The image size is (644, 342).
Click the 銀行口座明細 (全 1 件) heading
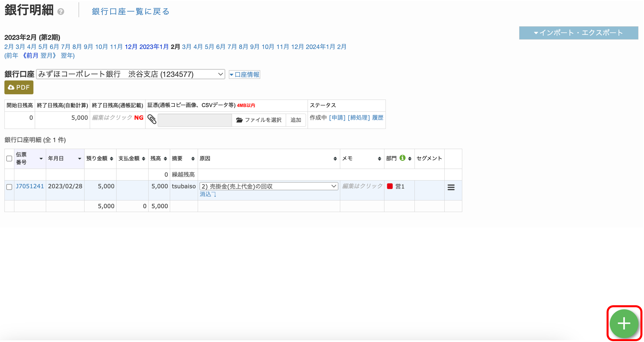tap(35, 140)
